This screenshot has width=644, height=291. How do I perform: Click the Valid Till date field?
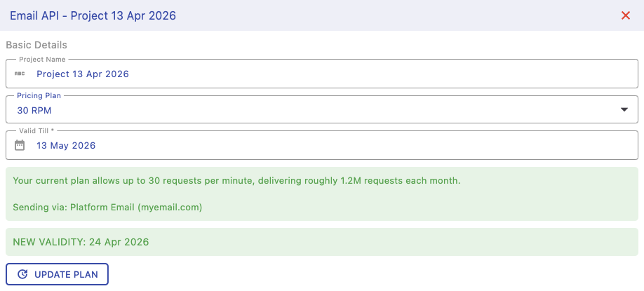[x=351, y=146]
